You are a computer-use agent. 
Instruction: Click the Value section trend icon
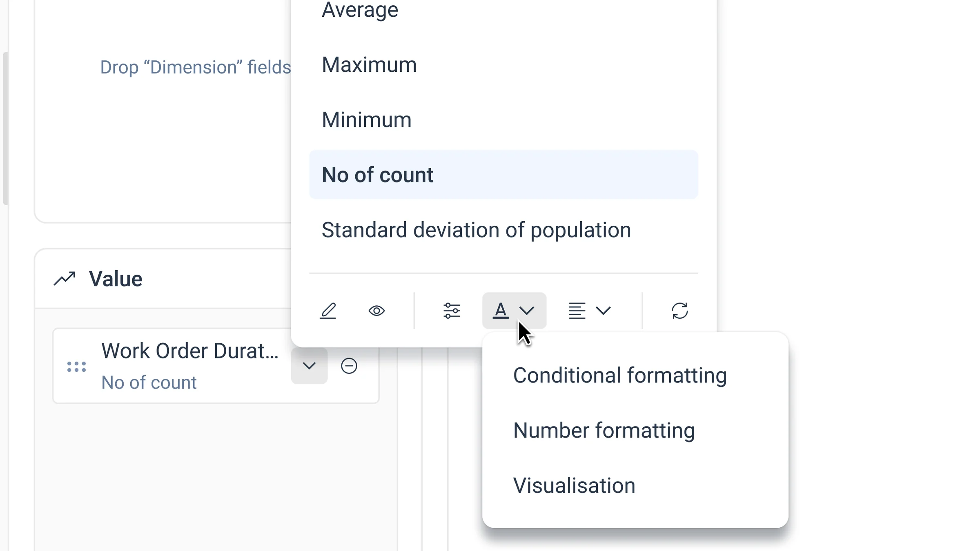(65, 279)
